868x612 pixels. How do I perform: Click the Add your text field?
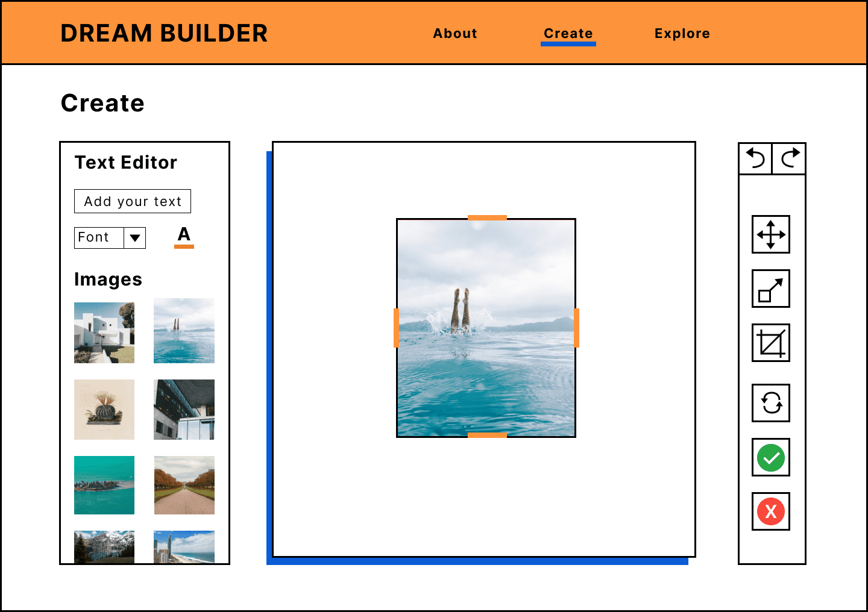click(x=133, y=201)
